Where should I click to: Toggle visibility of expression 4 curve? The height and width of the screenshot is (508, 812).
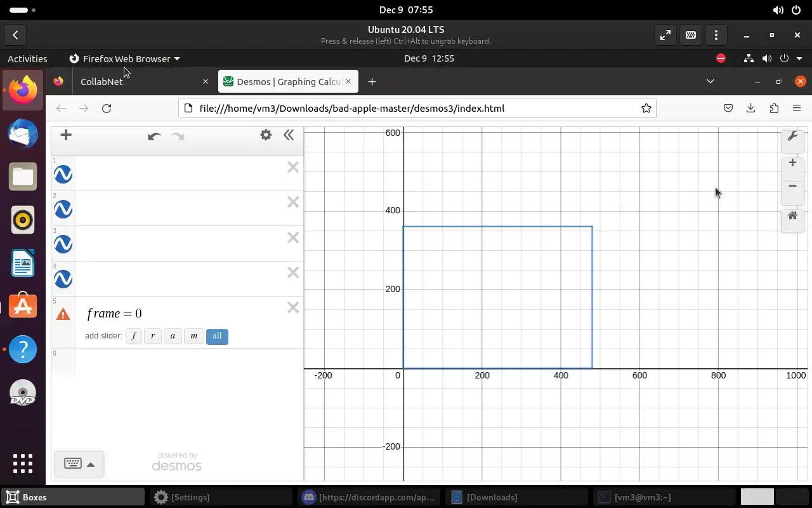coord(63,279)
